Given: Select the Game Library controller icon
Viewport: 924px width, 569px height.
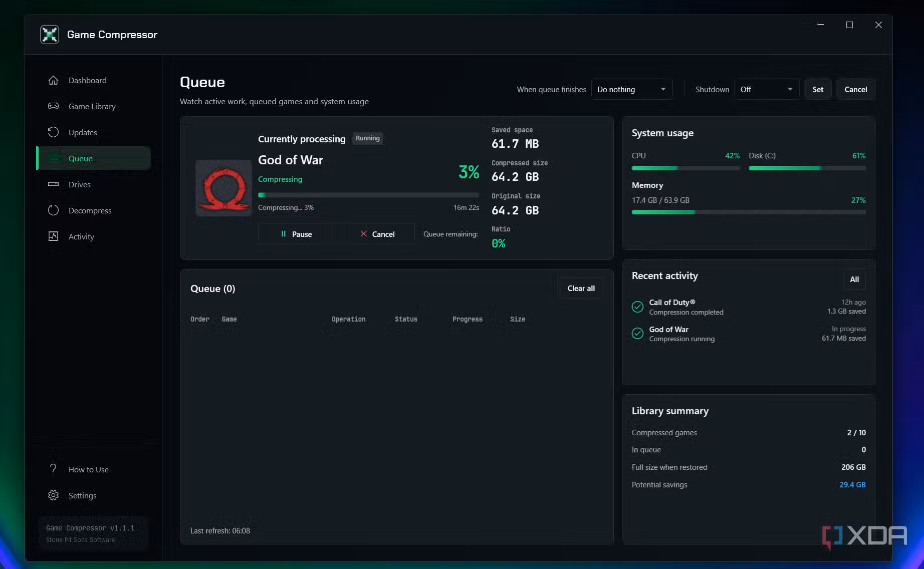Looking at the screenshot, I should point(53,106).
